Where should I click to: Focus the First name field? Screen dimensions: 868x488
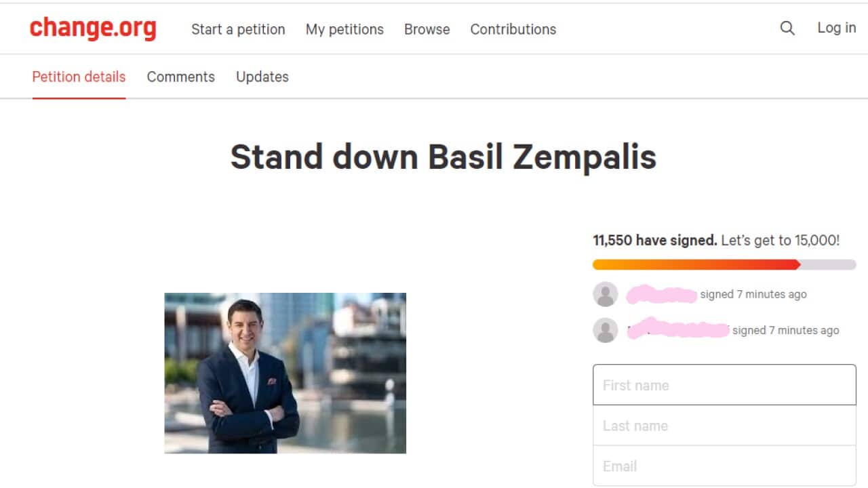[724, 385]
